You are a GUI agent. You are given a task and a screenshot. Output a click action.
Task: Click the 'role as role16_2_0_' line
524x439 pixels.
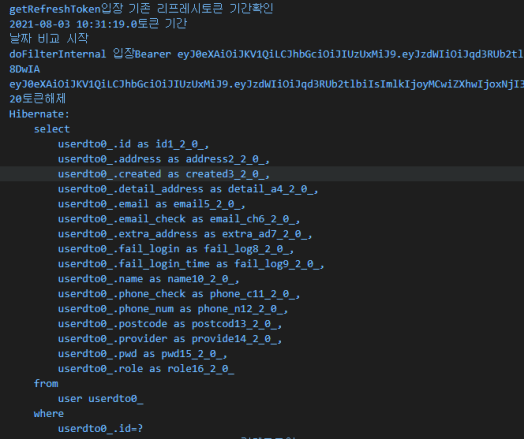146,369
